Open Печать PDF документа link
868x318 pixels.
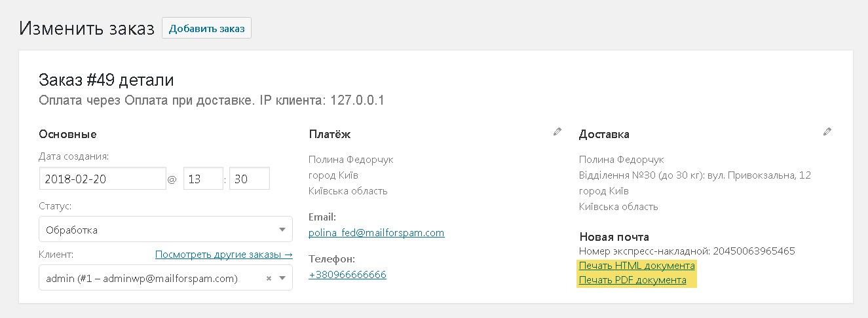[x=633, y=280]
